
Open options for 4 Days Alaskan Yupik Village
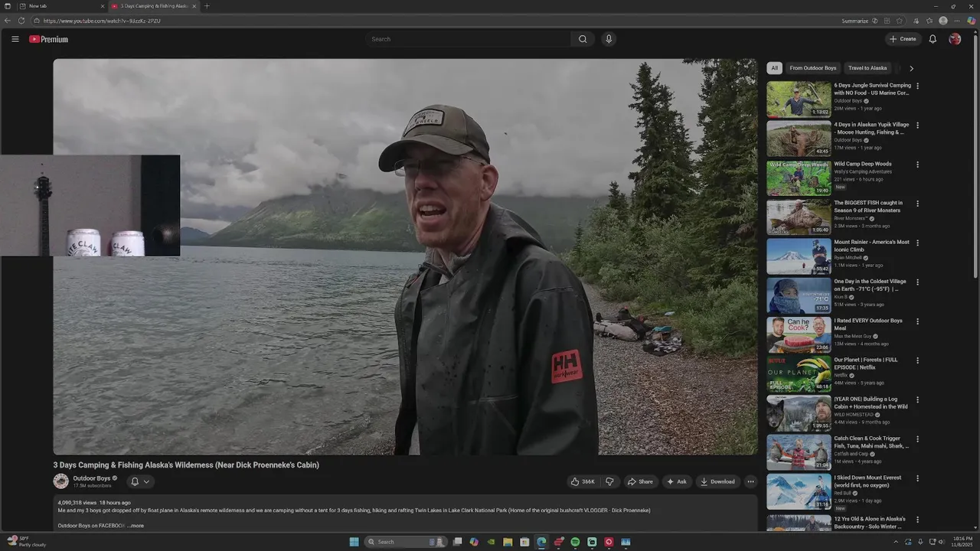point(917,125)
